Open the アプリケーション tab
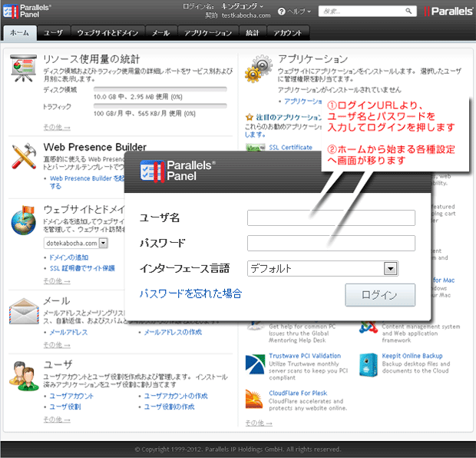The height and width of the screenshot is (458, 476). pyautogui.click(x=208, y=33)
